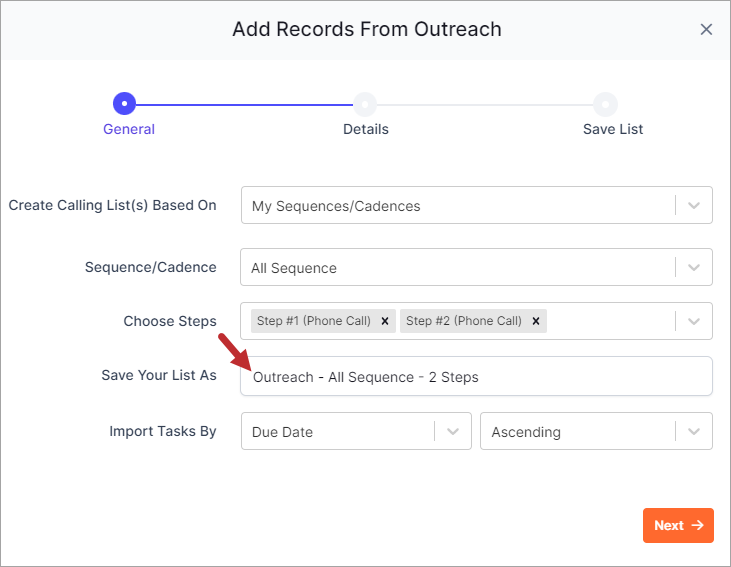Click the Save List step circle
The image size is (731, 567).
605,104
